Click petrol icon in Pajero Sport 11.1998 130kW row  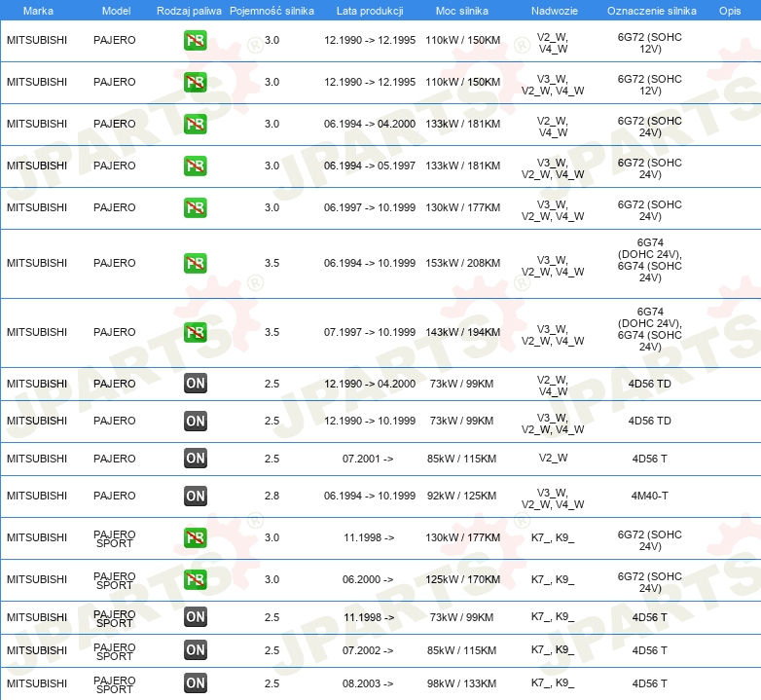click(x=195, y=537)
